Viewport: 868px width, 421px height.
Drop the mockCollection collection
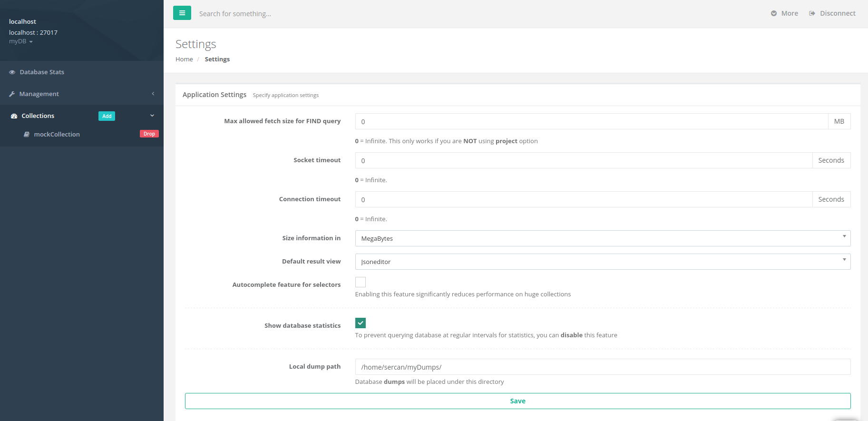pyautogui.click(x=149, y=134)
